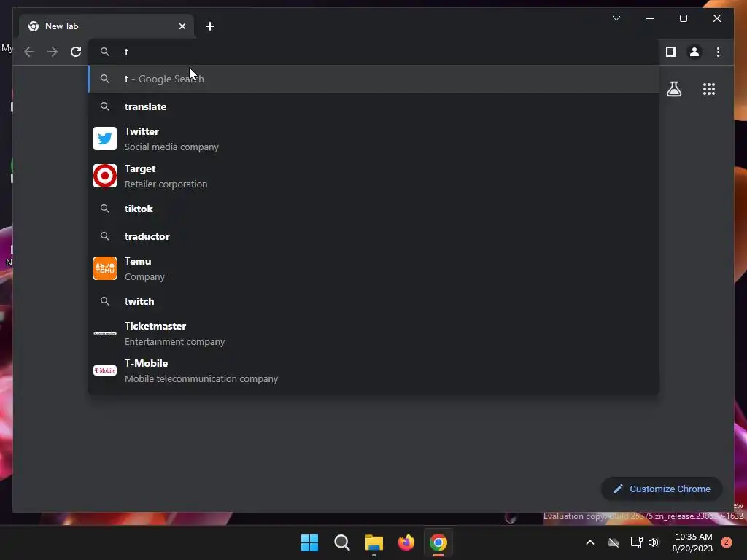Launch Firefox from the taskbar
This screenshot has height=560, width=747.
tap(406, 542)
